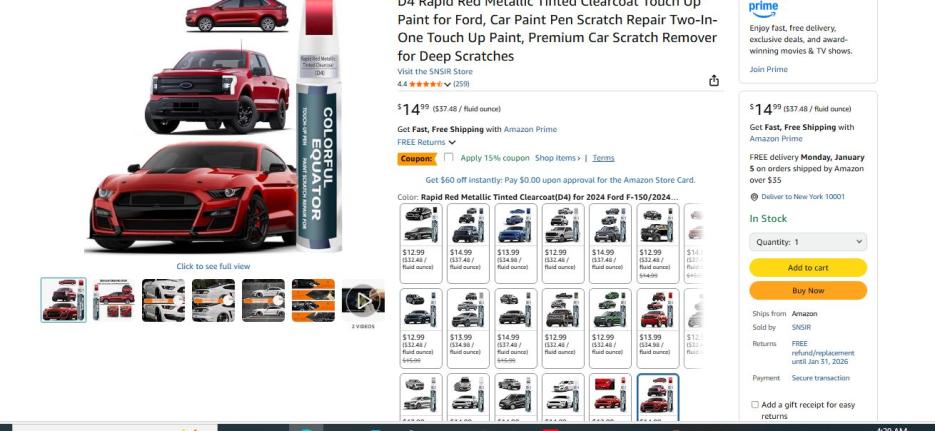The image size is (935, 431).
Task: Click the star rating icons
Action: (x=426, y=84)
